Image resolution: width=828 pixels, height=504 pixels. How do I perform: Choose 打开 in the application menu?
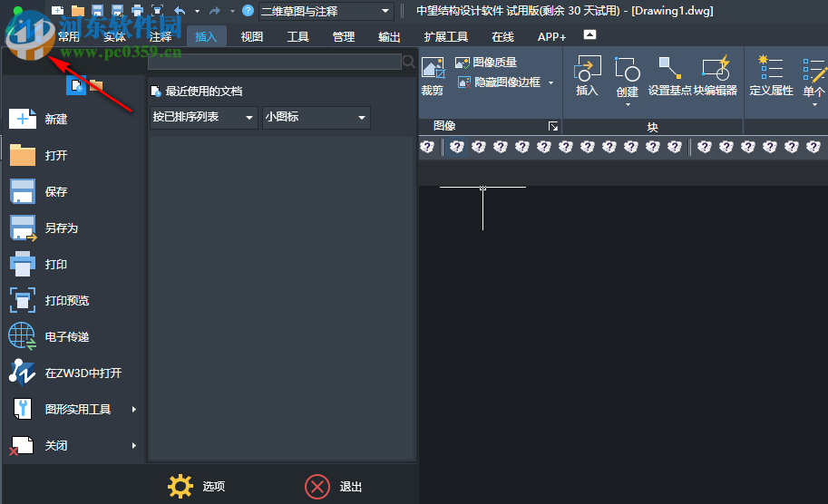click(72, 156)
